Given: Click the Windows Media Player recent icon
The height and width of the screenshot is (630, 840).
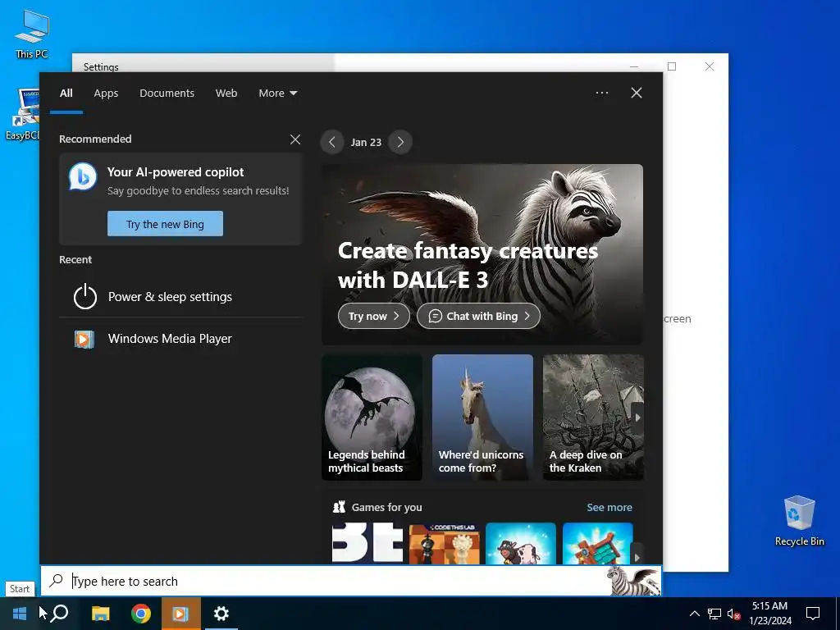Looking at the screenshot, I should 84,339.
